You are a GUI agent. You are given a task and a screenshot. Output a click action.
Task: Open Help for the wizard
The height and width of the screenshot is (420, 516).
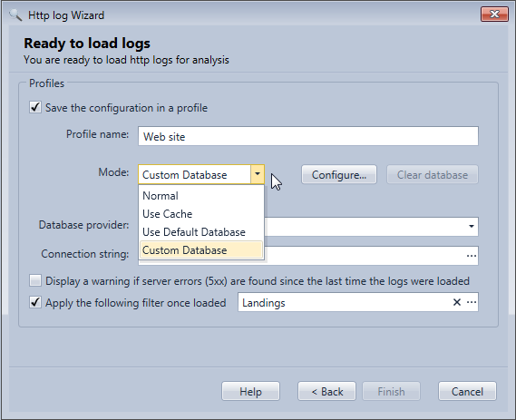tap(251, 391)
